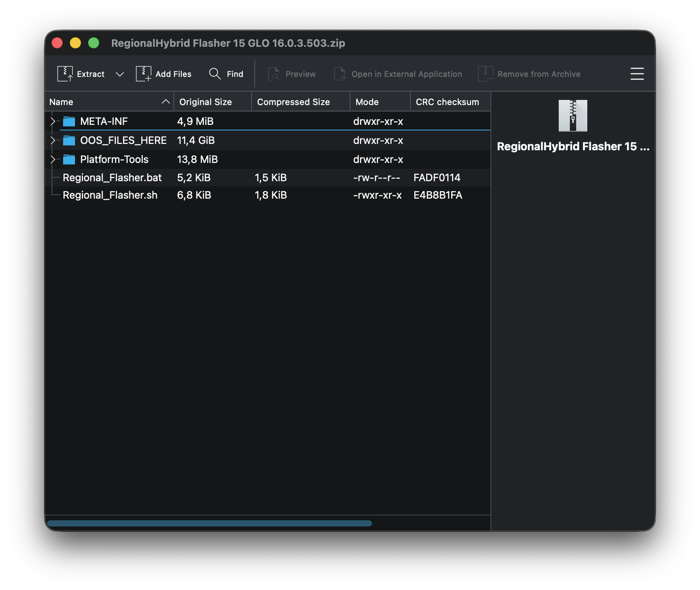Click the Preview document icon
700x590 pixels.
(x=274, y=74)
